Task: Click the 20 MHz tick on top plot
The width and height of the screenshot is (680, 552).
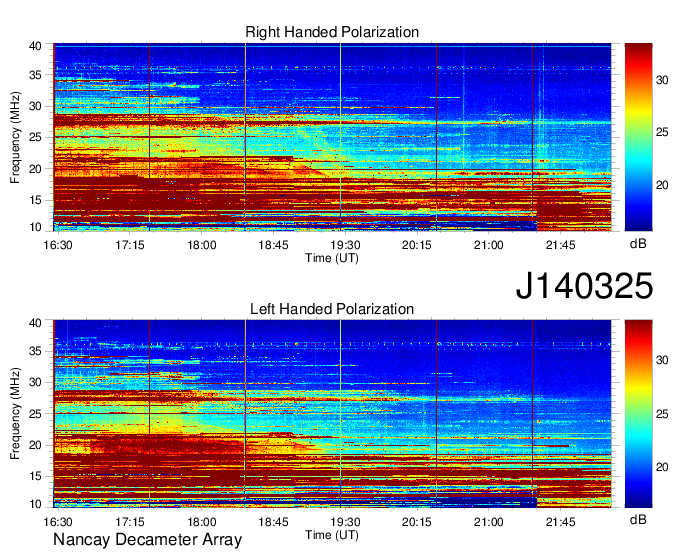Action: click(35, 169)
